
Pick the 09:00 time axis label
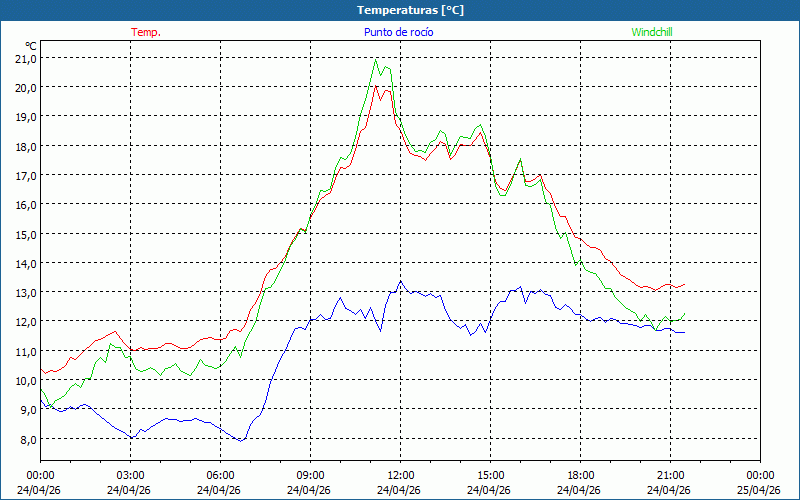click(x=310, y=475)
